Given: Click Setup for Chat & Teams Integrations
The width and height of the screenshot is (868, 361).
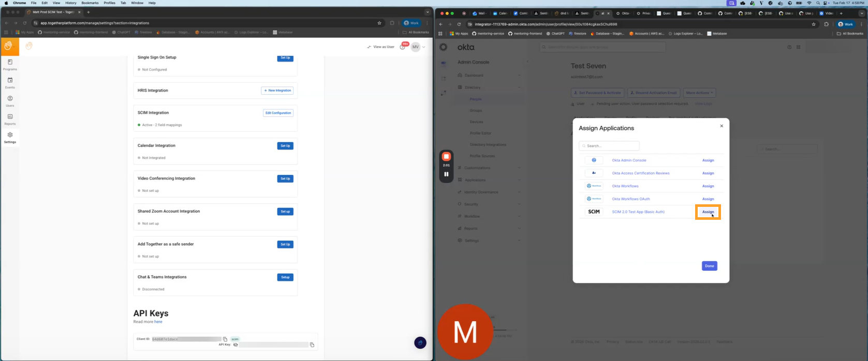Looking at the screenshot, I should (x=285, y=277).
